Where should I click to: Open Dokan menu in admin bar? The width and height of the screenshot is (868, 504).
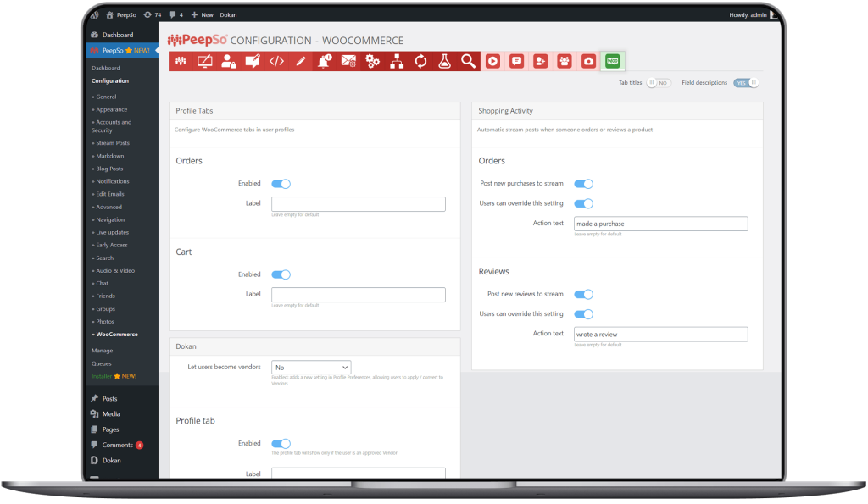point(228,15)
